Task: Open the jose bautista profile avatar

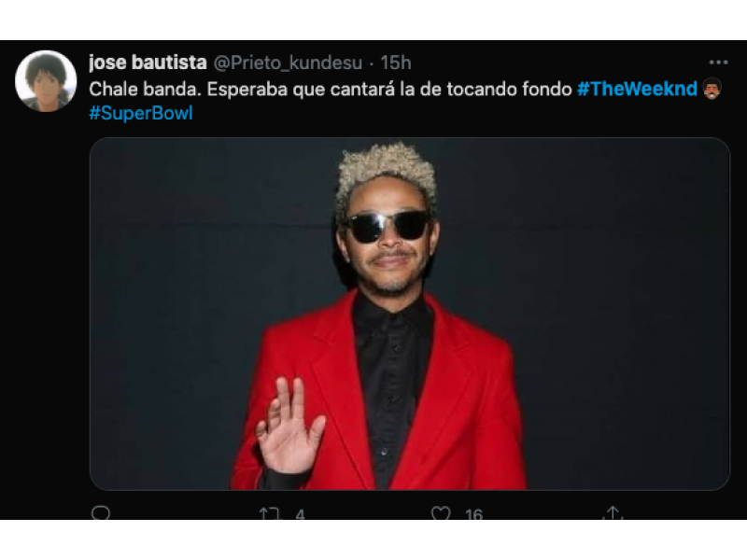Action: click(46, 81)
